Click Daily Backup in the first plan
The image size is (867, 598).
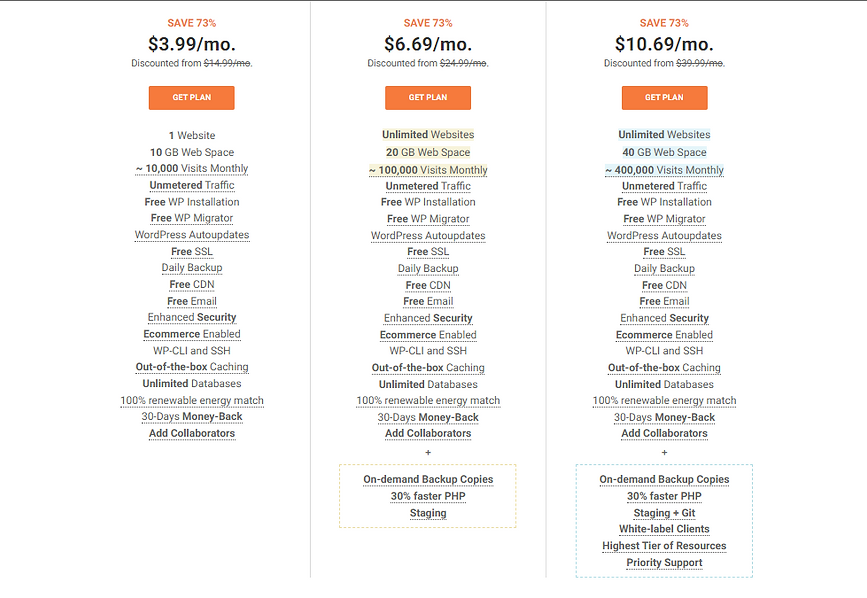tap(192, 267)
